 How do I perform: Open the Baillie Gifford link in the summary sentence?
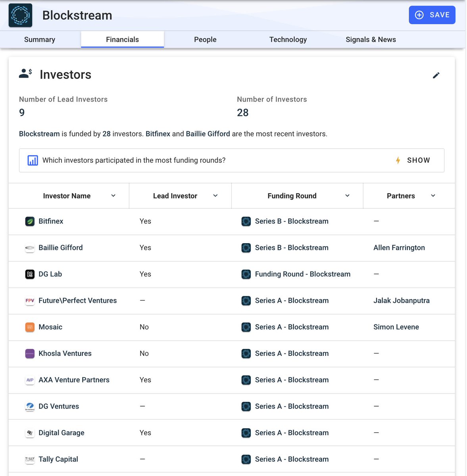tap(208, 134)
